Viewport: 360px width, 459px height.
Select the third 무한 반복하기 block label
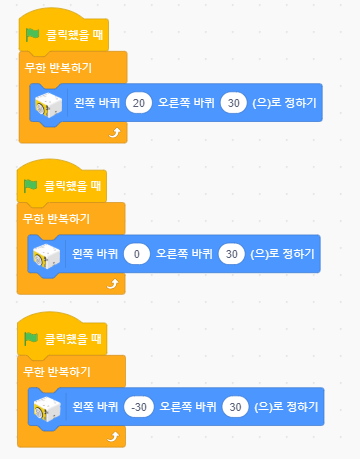pyautogui.click(x=57, y=372)
